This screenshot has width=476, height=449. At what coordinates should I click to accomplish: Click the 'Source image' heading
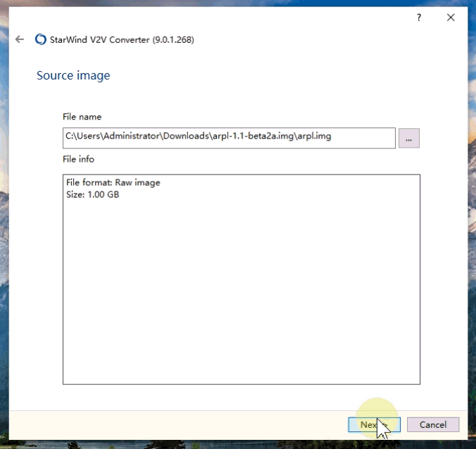click(x=73, y=75)
